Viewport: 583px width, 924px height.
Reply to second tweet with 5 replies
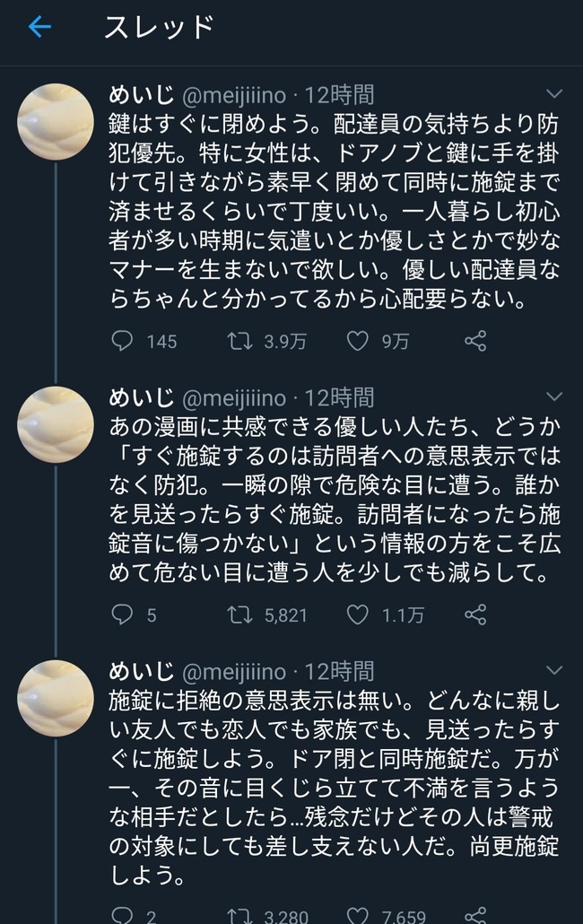(122, 615)
